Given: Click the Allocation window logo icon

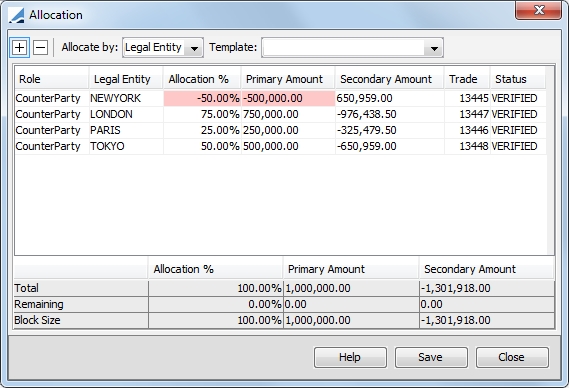Looking at the screenshot, I should [x=17, y=15].
